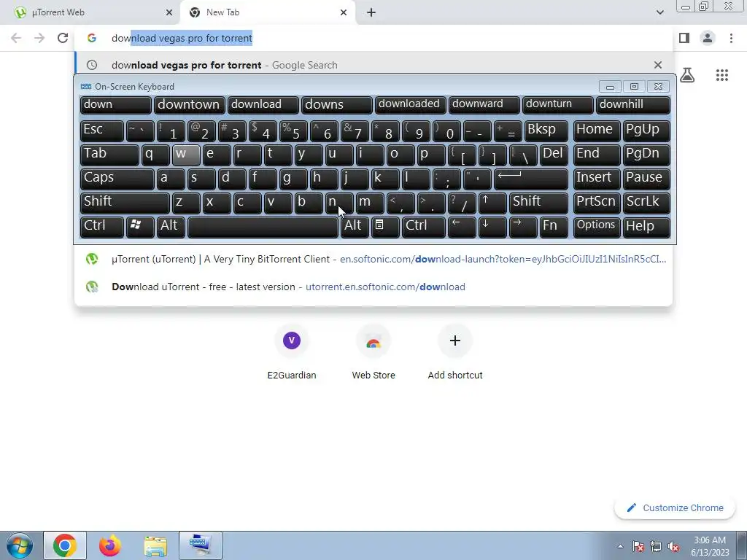Screen dimensions: 747x560
Task: Open the E2Guardian shortcut
Action: click(292, 352)
